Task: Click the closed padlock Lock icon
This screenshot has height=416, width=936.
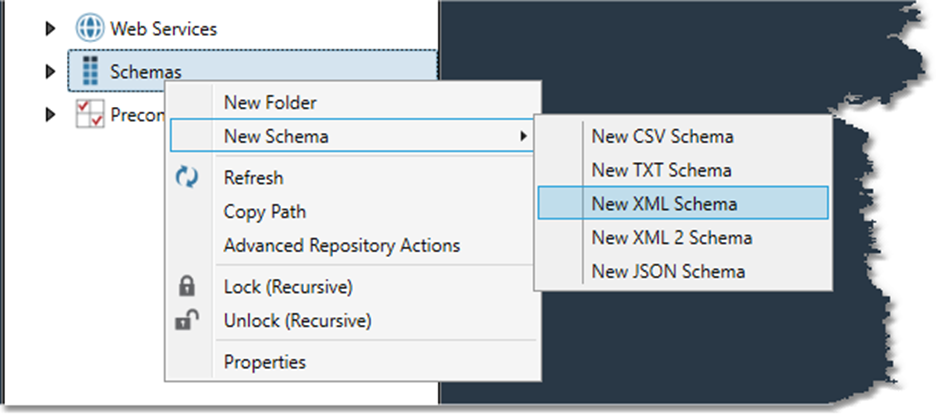Action: coord(187,287)
